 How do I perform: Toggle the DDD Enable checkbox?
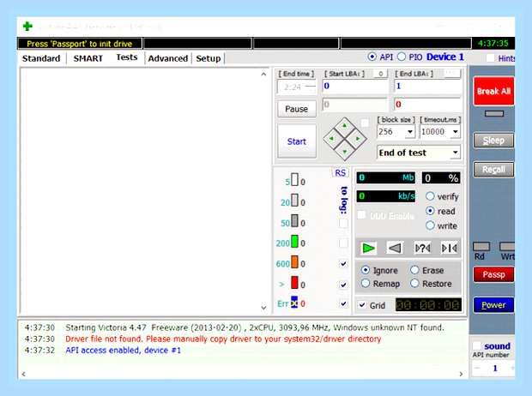(362, 215)
